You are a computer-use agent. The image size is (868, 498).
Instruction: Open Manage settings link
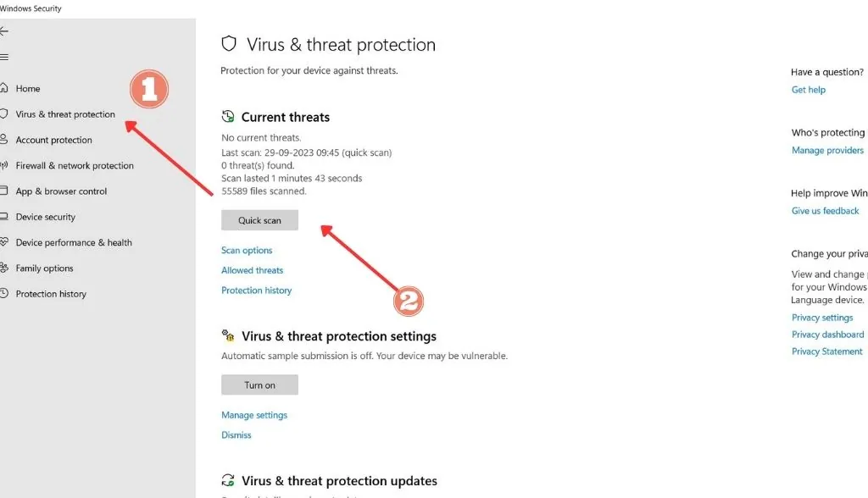coord(254,415)
